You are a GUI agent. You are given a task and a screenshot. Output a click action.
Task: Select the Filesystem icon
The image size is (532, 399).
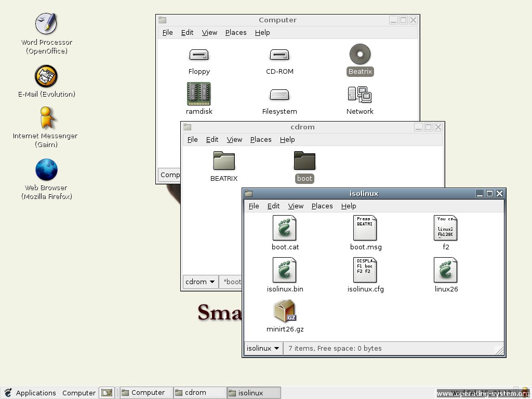pos(279,95)
